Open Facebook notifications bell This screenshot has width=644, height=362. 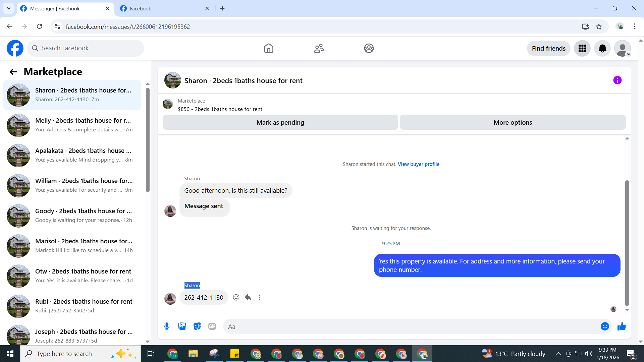coord(602,48)
